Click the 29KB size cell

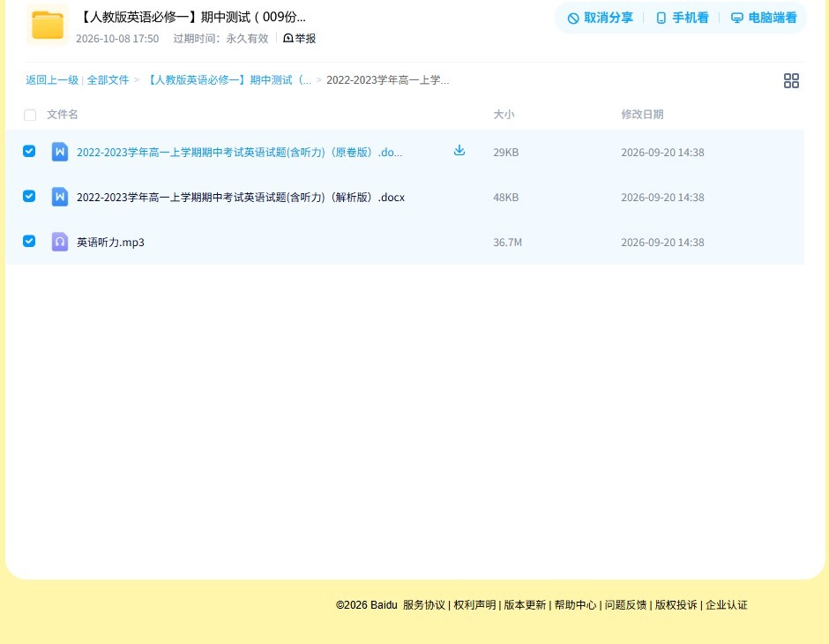click(506, 153)
